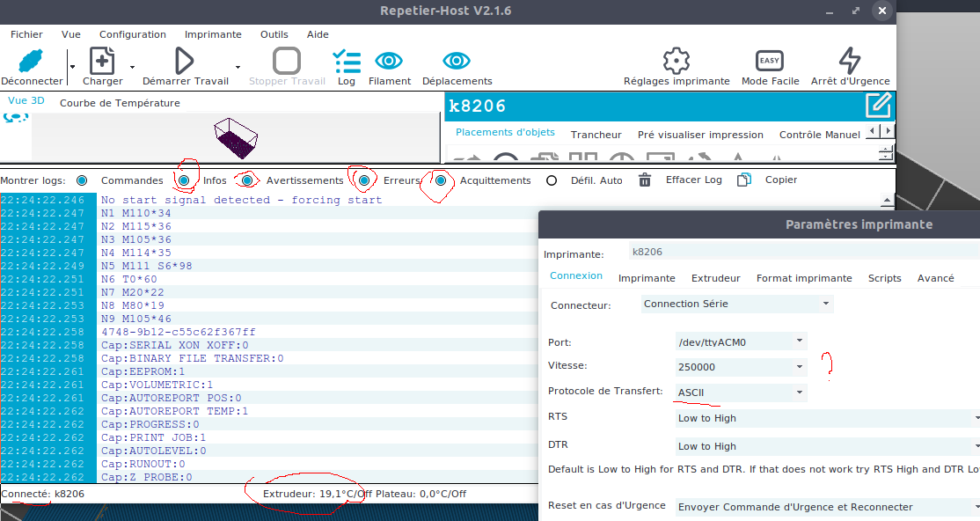Viewport: 980px width, 521px height.
Task: Click the Effacer Log trash icon
Action: tap(644, 180)
